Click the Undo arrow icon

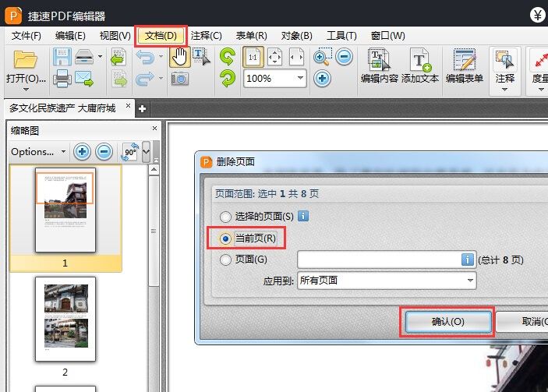point(145,57)
